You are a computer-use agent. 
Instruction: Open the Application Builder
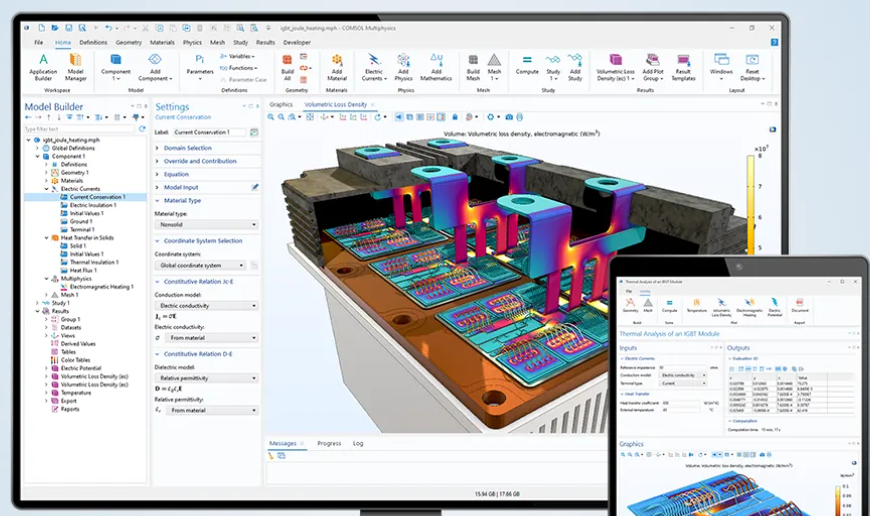[x=43, y=65]
